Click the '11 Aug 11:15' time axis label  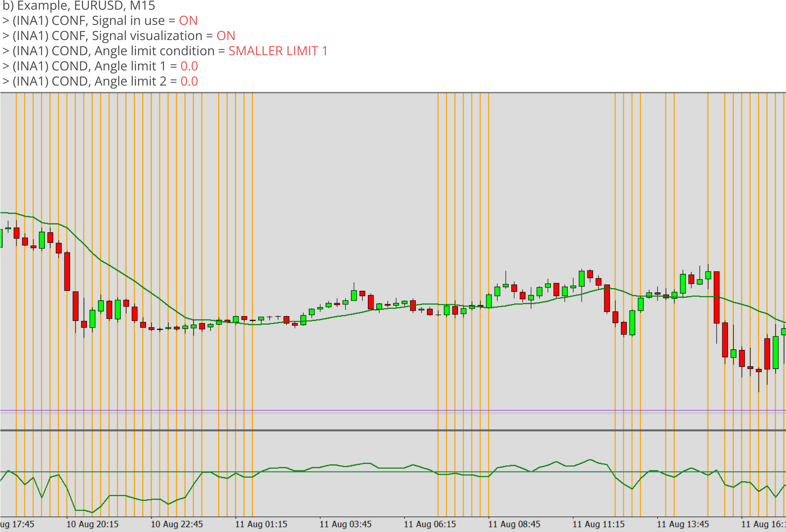coord(598,524)
